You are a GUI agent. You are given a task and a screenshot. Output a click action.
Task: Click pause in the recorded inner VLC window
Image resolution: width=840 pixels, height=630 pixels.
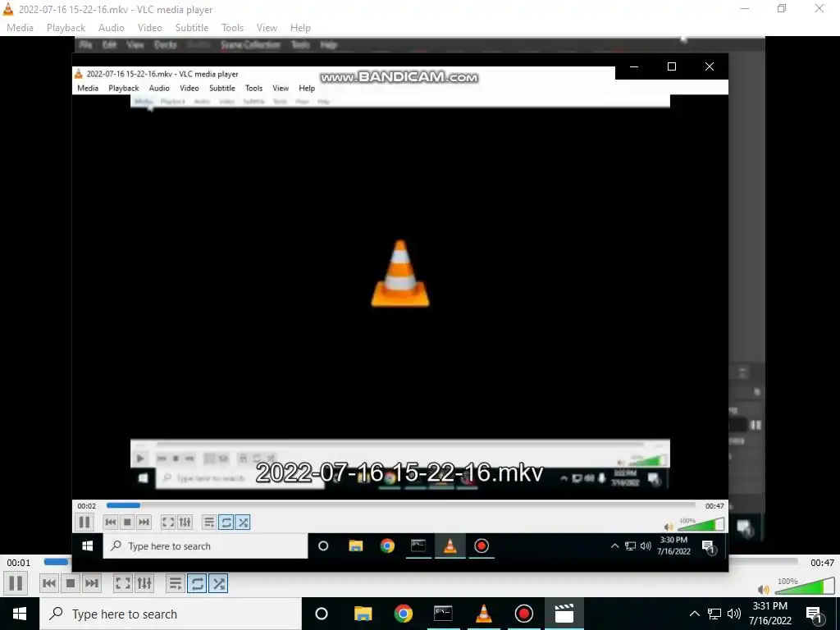84,522
